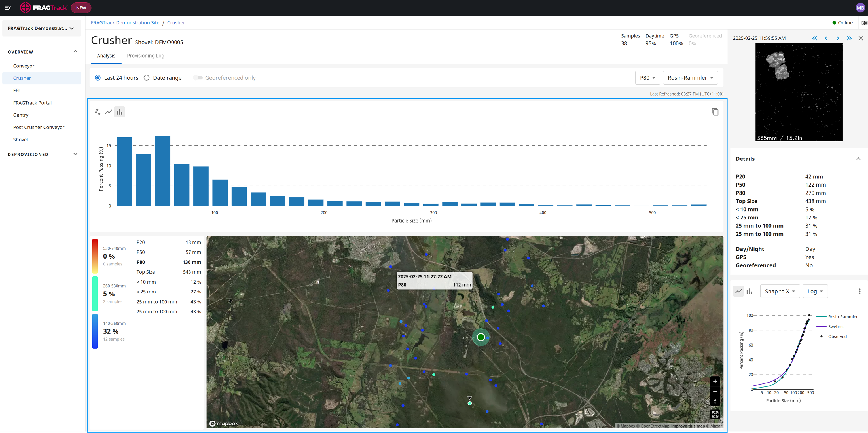
Task: Click the mapbox logo
Action: [x=224, y=424]
